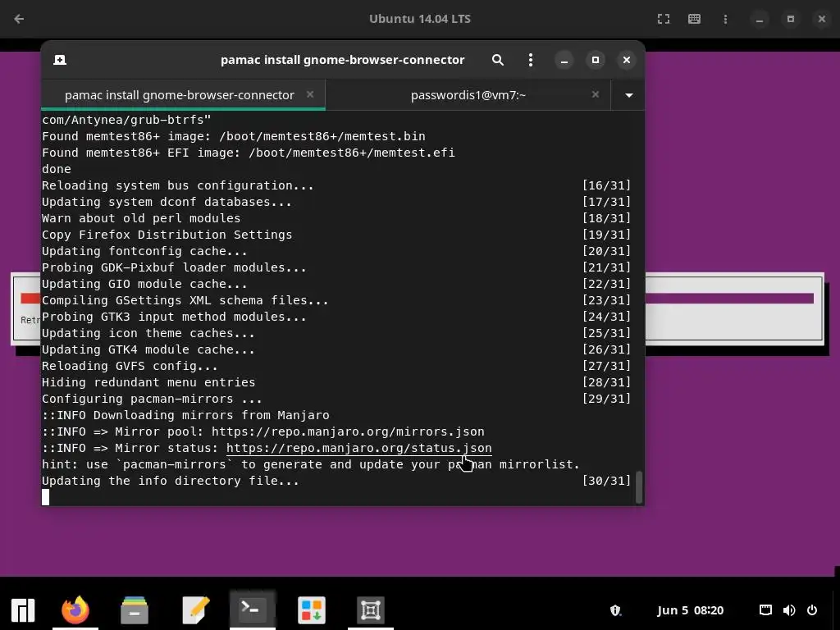Viewport: 840px width, 630px height.
Task: Open the Jun 5 08:20 clock
Action: 690,610
